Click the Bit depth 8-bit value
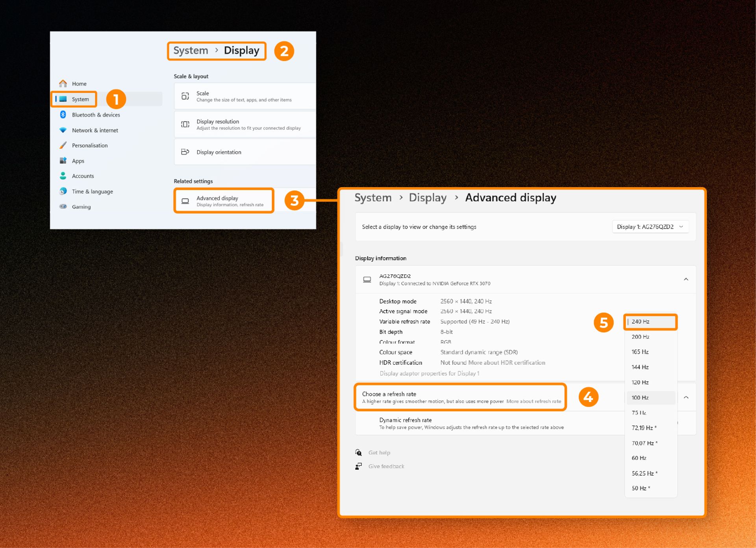The width and height of the screenshot is (756, 548). pyautogui.click(x=447, y=332)
